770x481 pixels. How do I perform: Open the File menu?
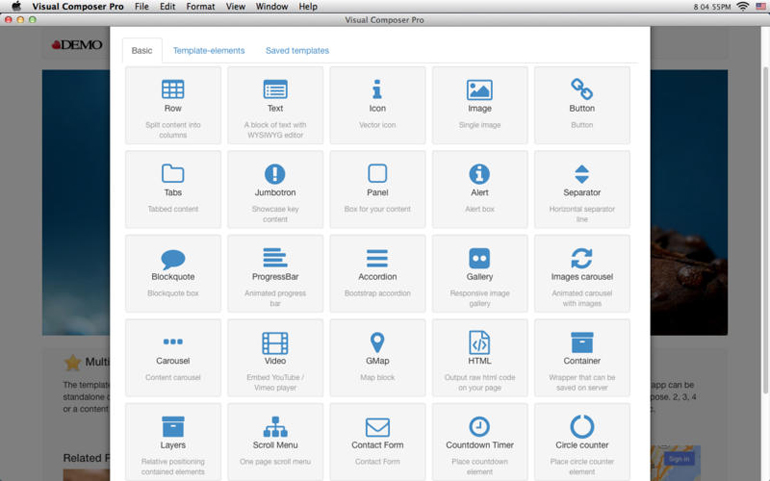coord(141,6)
